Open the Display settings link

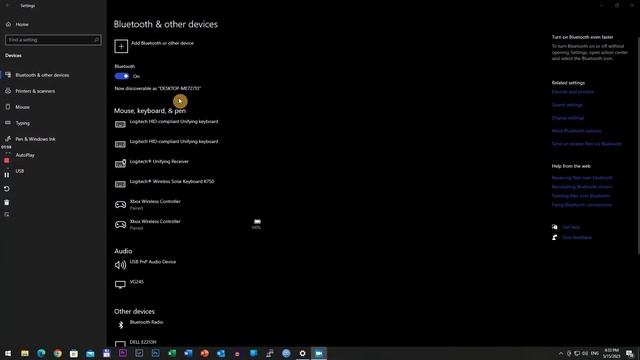point(568,118)
